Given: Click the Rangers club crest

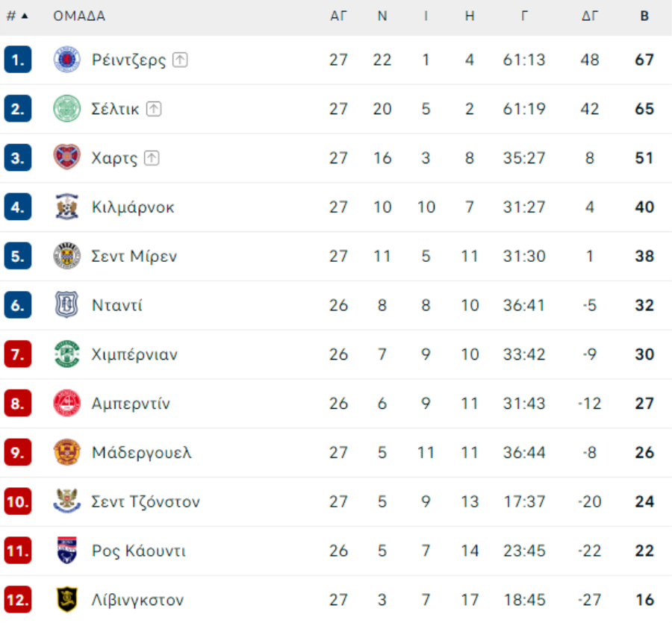Looking at the screenshot, I should pos(67,60).
